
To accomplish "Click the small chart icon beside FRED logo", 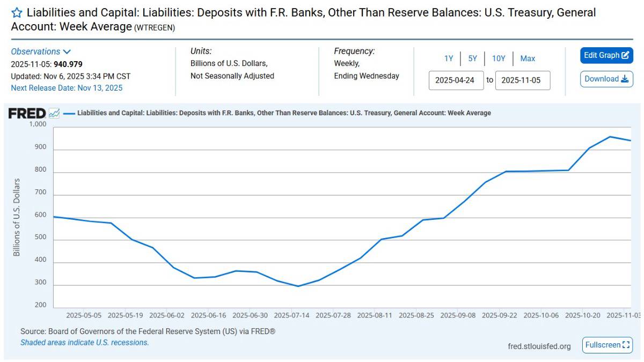I will [x=54, y=113].
